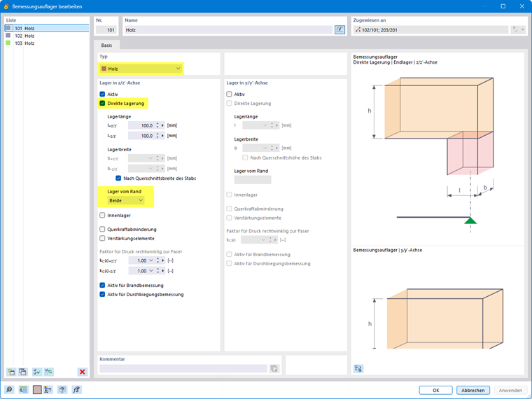
Task: Click the arrow button beside l-z/z' length
Action: coord(163,136)
